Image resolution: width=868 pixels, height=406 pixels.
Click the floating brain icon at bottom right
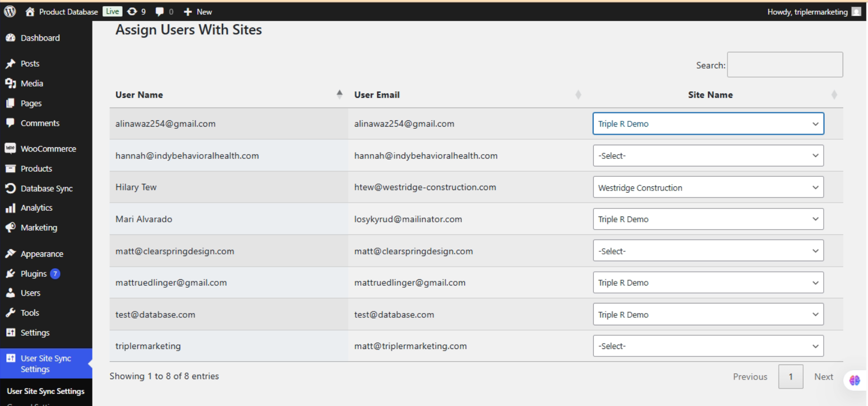pyautogui.click(x=854, y=380)
